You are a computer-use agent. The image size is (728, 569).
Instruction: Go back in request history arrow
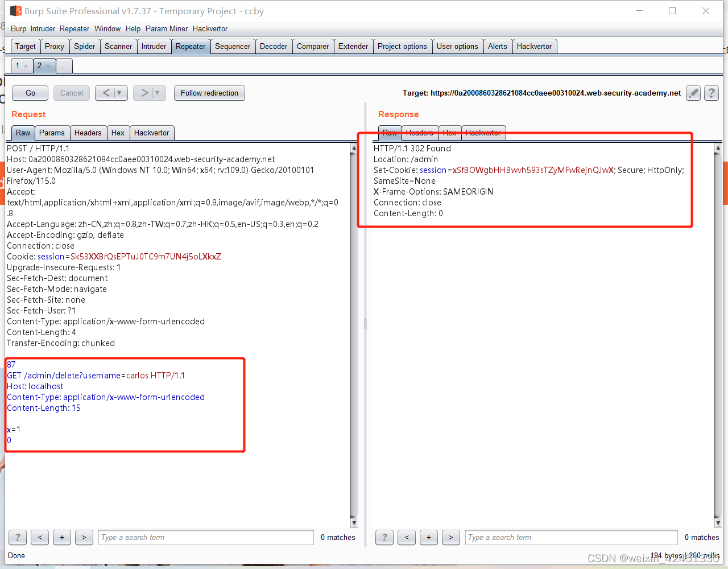pyautogui.click(x=106, y=93)
